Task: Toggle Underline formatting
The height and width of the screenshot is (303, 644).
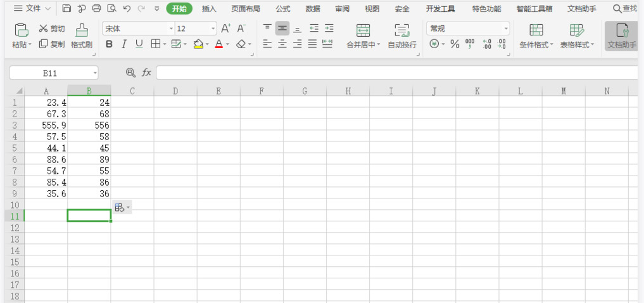Action: pos(139,44)
